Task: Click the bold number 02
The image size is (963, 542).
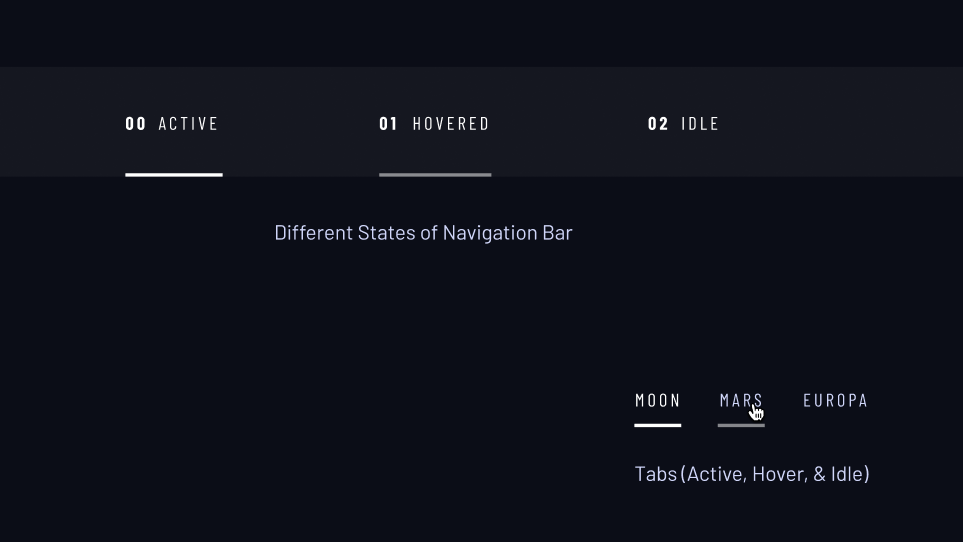Action: (x=658, y=123)
